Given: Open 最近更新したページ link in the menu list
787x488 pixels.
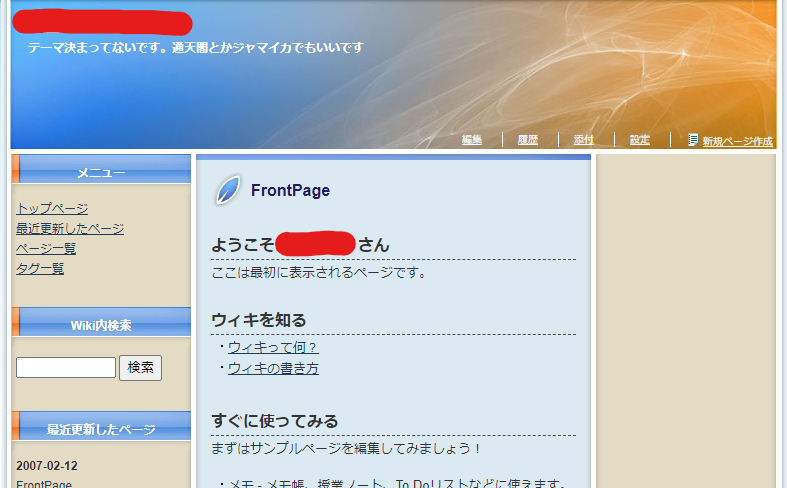Looking at the screenshot, I should [70, 228].
